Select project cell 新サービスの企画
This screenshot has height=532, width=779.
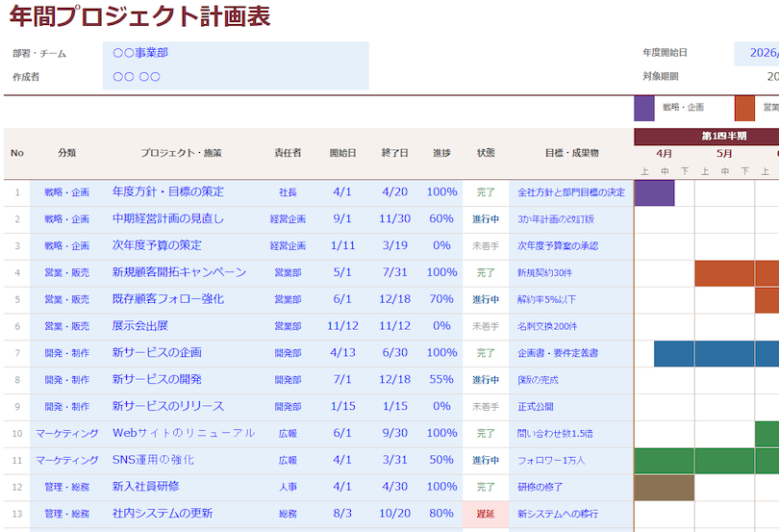[x=183, y=353]
